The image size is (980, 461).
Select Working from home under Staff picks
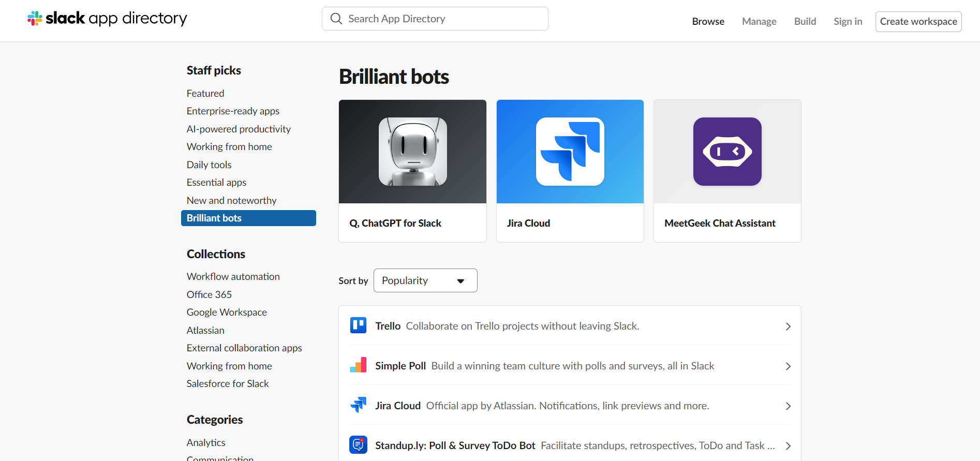[x=229, y=146]
